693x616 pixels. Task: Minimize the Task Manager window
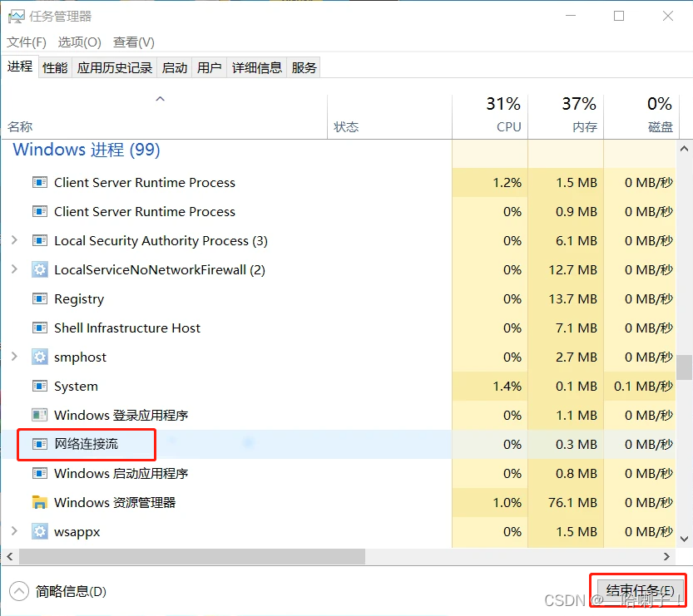[x=571, y=16]
